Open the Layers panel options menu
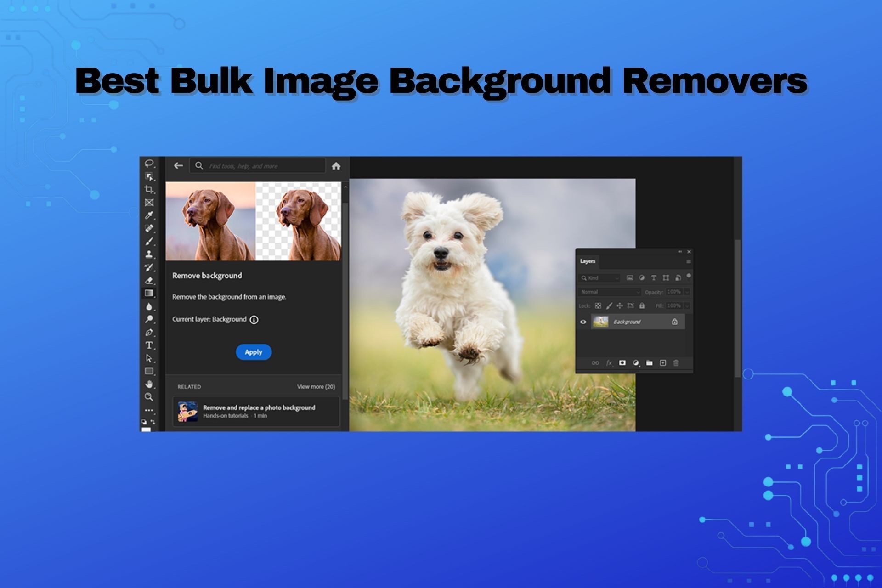 [x=688, y=261]
